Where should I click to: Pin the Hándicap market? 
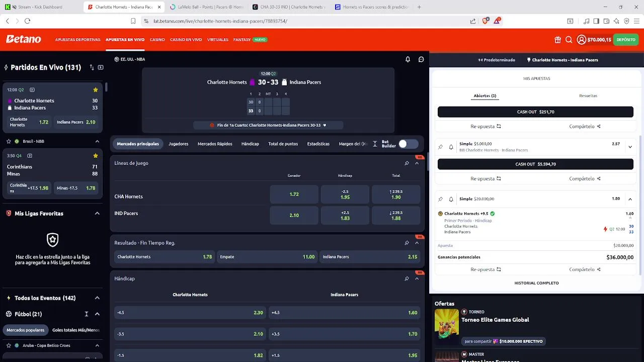pyautogui.click(x=407, y=279)
